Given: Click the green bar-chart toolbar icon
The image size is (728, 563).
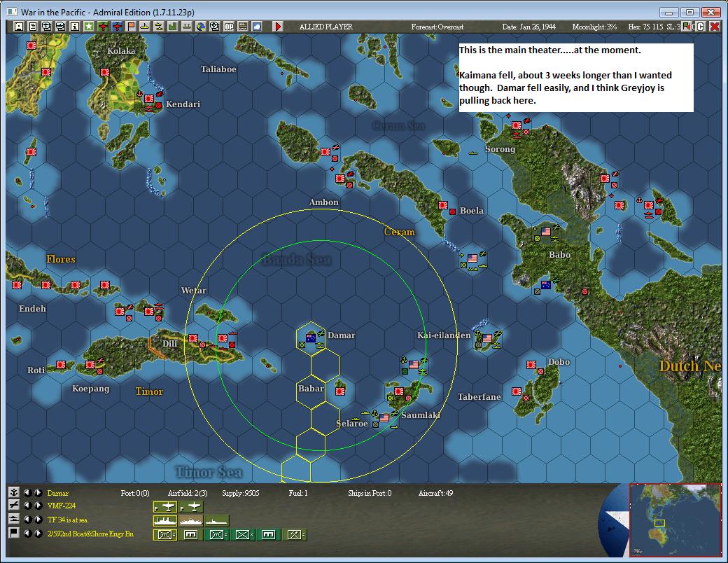Looking at the screenshot, I should 173,27.
